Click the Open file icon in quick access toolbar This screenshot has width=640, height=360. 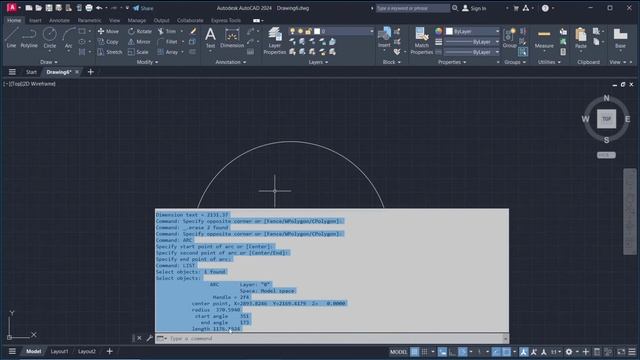click(x=38, y=8)
